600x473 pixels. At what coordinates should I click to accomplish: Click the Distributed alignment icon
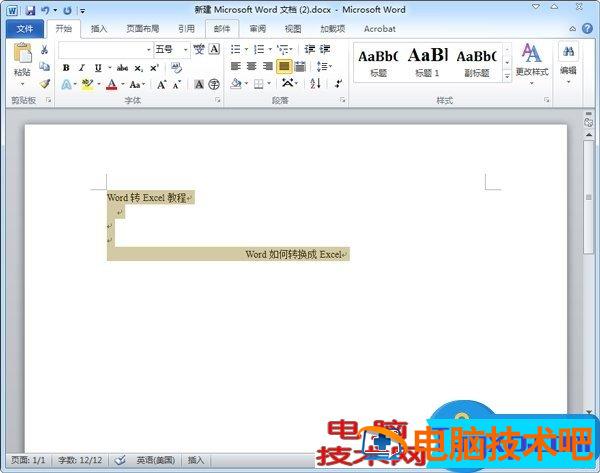tap(300, 66)
